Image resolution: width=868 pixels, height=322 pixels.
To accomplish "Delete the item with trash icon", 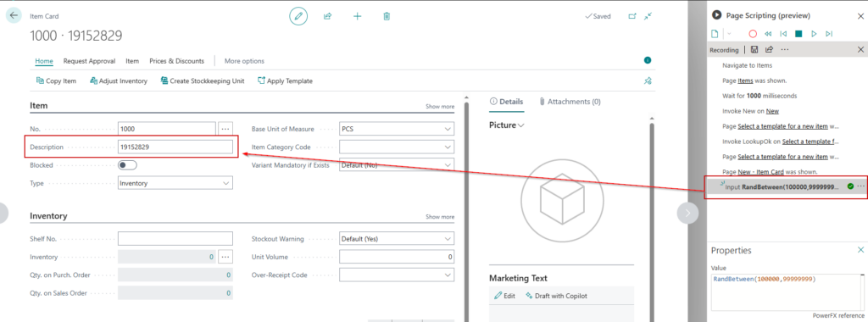I will (387, 16).
